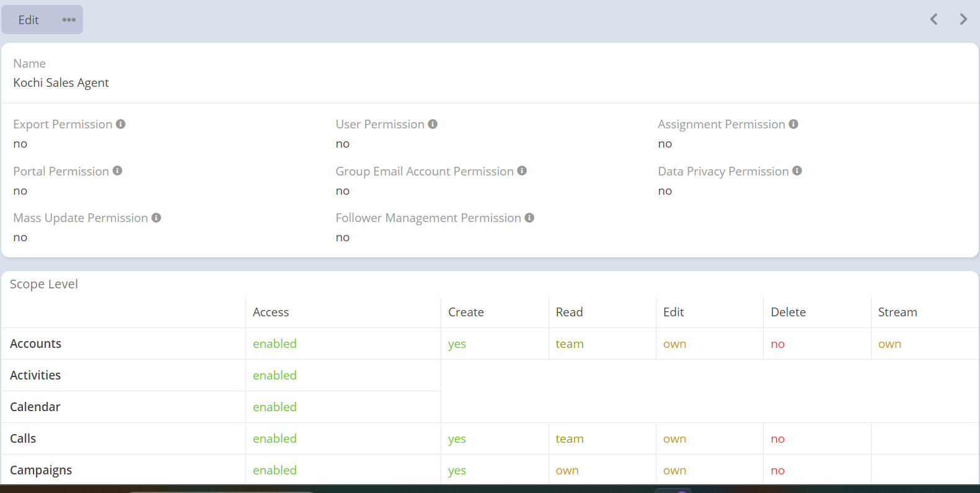Click Group Email Account Permission info icon
The width and height of the screenshot is (980, 493).
(522, 171)
